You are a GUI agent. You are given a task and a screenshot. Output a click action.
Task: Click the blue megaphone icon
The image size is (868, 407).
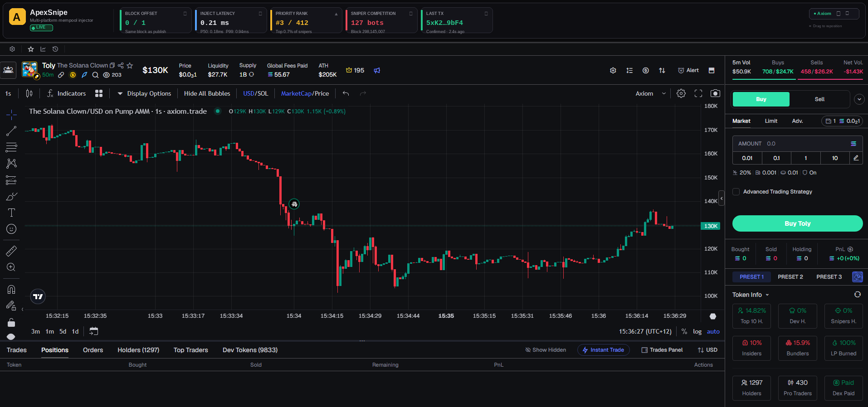coord(377,70)
